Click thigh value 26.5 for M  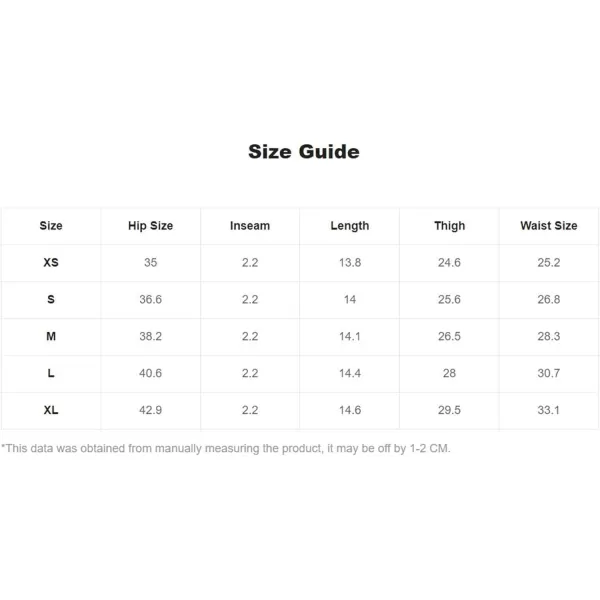(449, 336)
